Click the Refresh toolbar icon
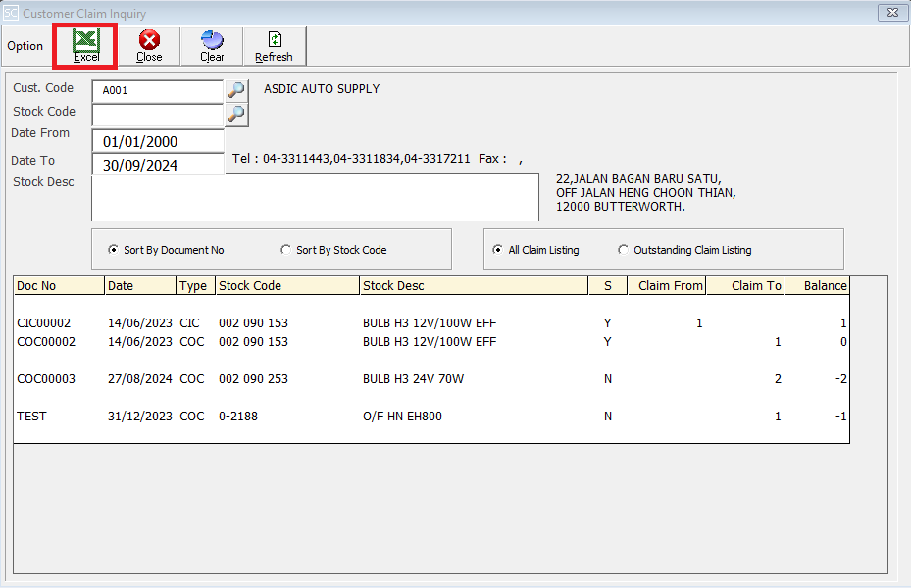The image size is (911, 588). click(275, 46)
